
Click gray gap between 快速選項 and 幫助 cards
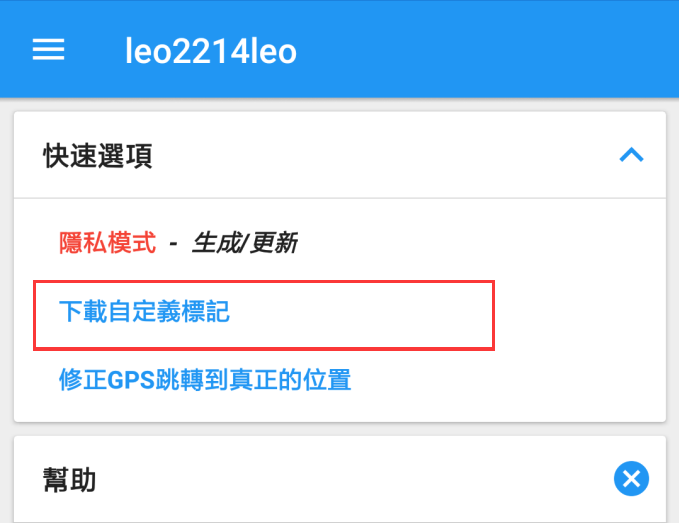(x=340, y=428)
